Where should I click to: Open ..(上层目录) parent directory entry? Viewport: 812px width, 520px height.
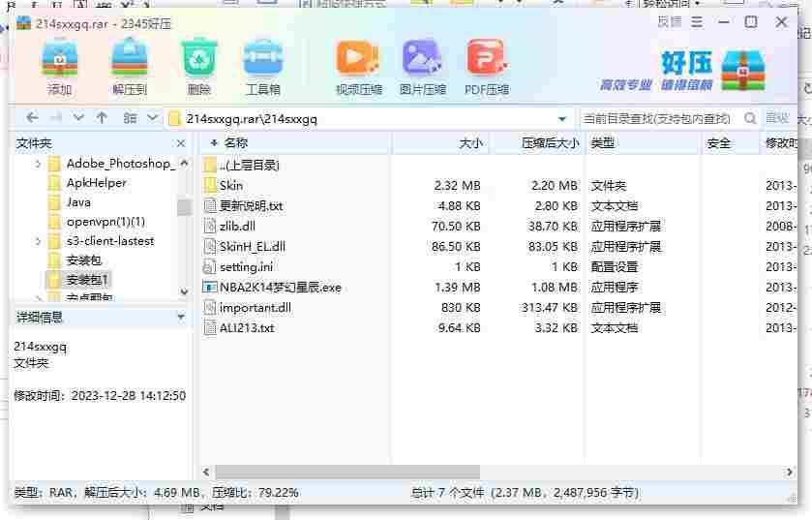tap(249, 166)
